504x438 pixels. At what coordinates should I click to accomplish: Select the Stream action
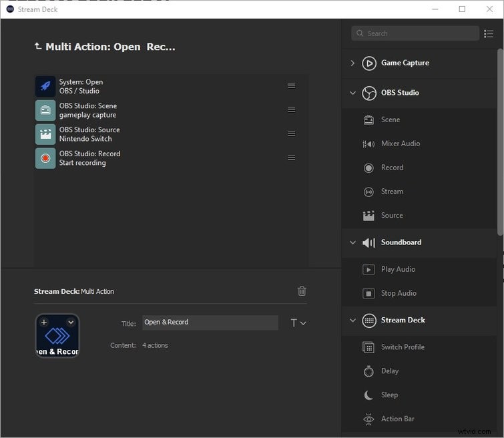[x=392, y=192]
